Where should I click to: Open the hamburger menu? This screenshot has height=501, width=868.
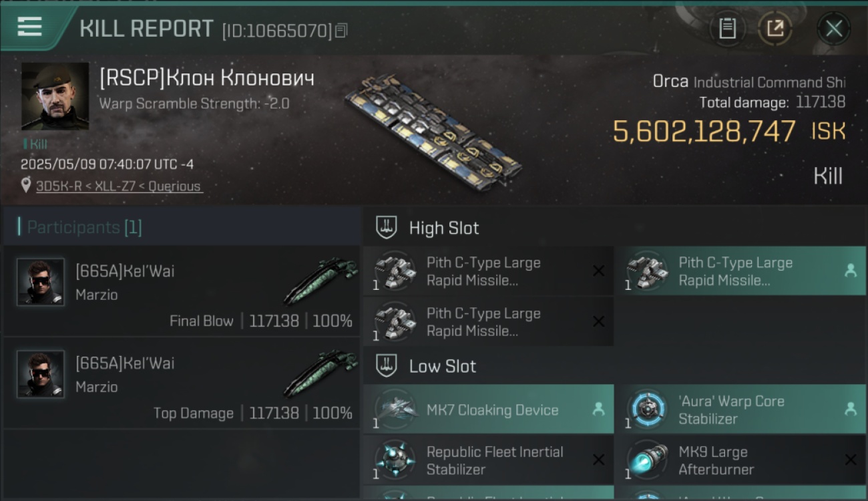[30, 27]
